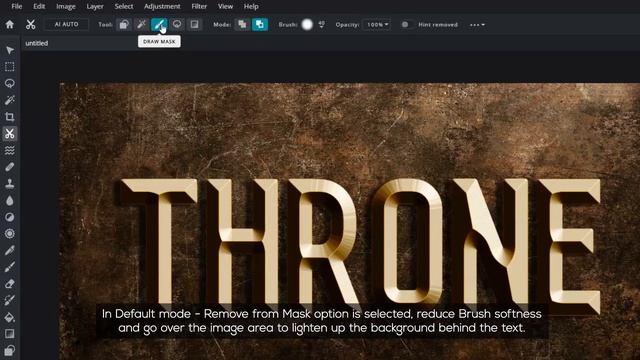The width and height of the screenshot is (640, 360).
Task: Select the gradient cutout tool option
Action: (195, 24)
